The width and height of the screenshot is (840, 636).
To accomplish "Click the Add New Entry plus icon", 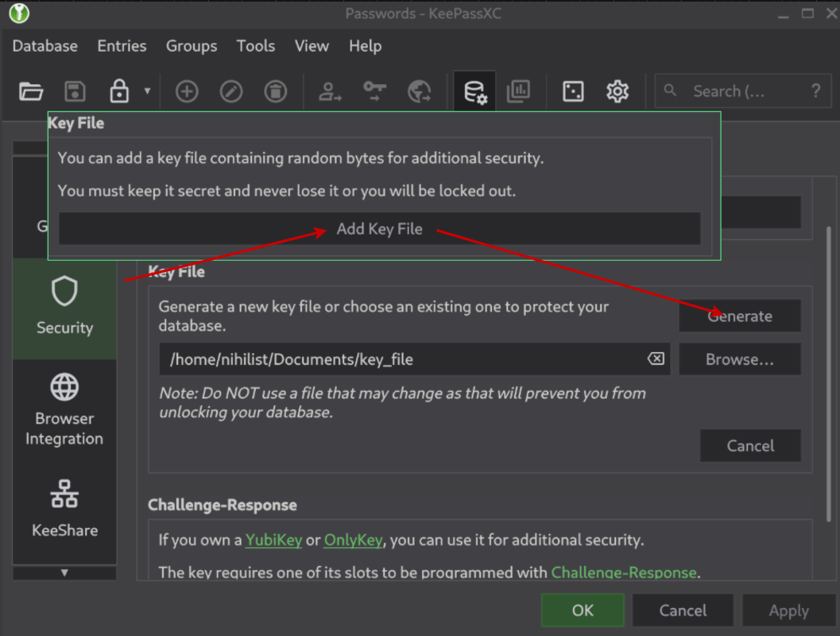I will click(x=187, y=91).
